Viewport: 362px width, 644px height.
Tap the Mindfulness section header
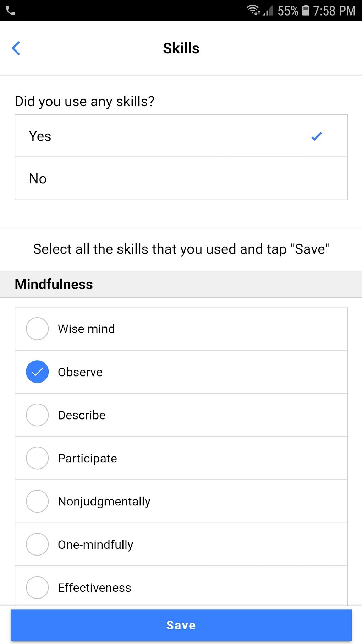[x=53, y=284]
